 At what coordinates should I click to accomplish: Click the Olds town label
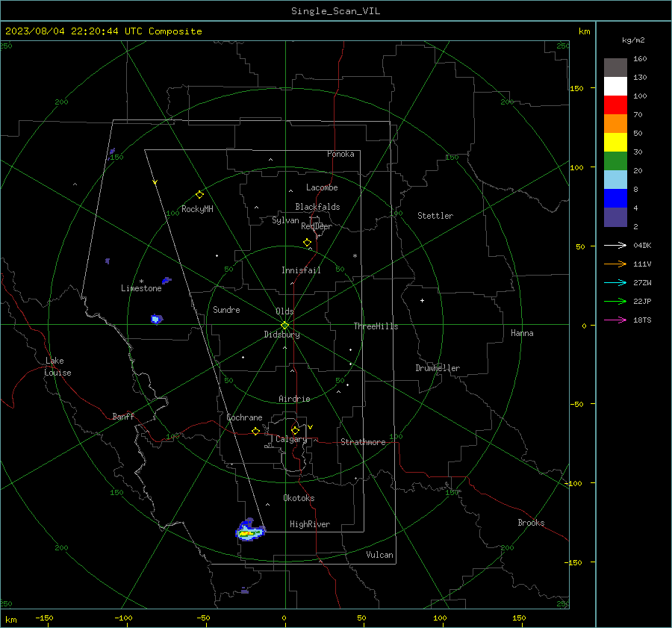[284, 311]
